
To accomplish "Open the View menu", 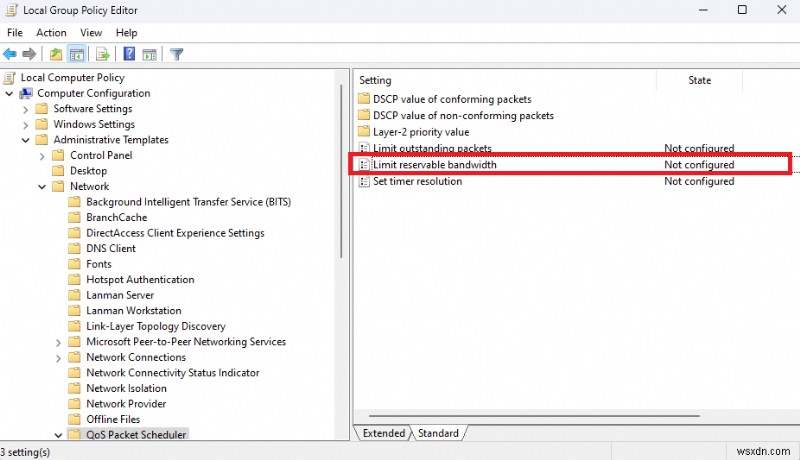I will pyautogui.click(x=91, y=33).
